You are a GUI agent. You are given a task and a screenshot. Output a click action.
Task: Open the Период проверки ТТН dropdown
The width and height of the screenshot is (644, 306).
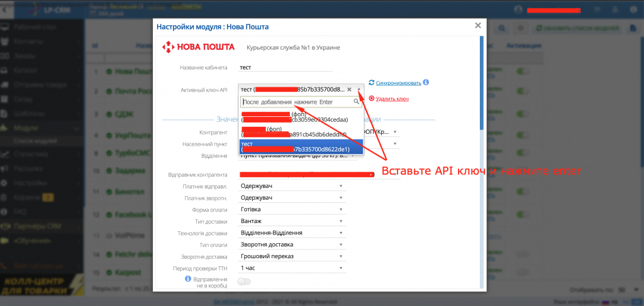292,268
